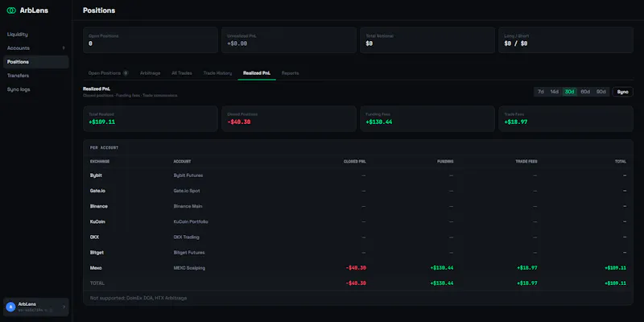Click the FUNDING column header
The height and width of the screenshot is (322, 644).
pyautogui.click(x=445, y=162)
